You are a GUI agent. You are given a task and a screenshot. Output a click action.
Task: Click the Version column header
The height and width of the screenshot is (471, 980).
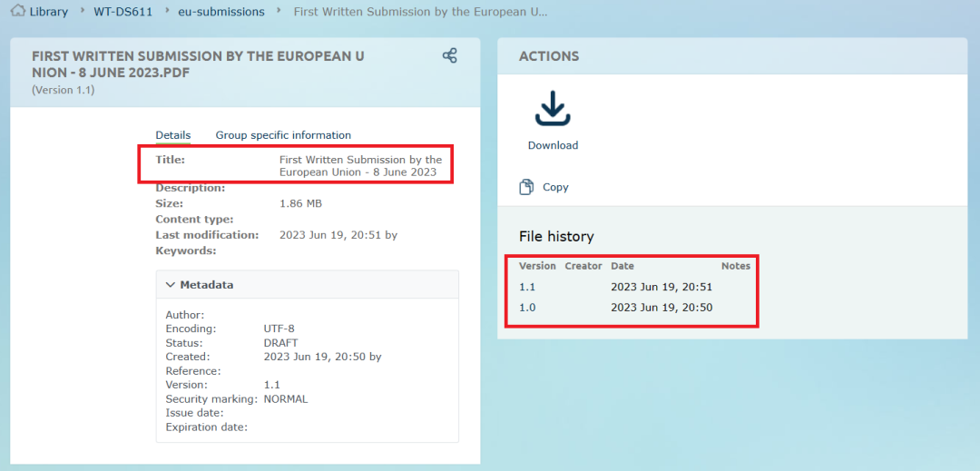537,266
